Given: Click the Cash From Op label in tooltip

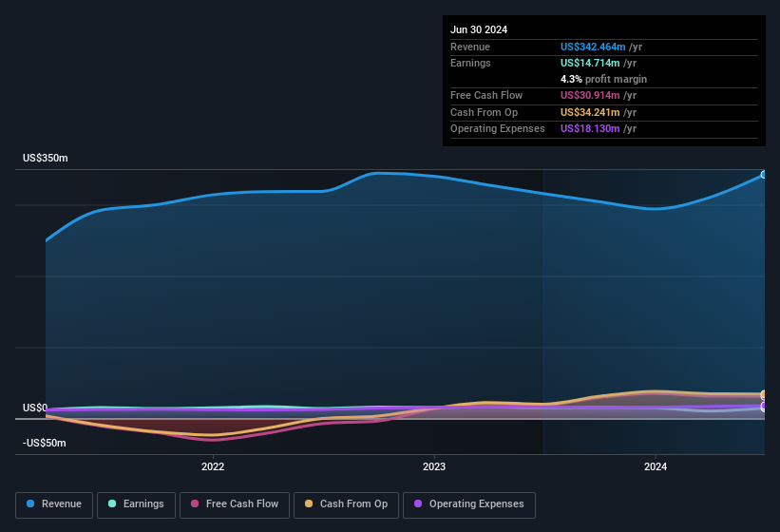Looking at the screenshot, I should click(484, 112).
